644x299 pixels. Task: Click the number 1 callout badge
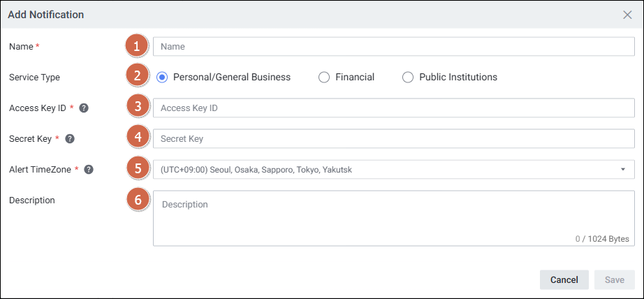click(138, 47)
